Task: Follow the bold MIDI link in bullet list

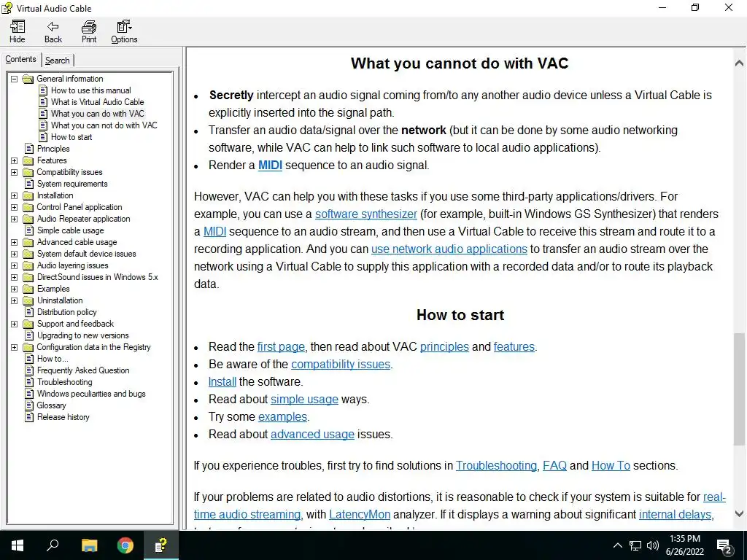Action: (270, 166)
